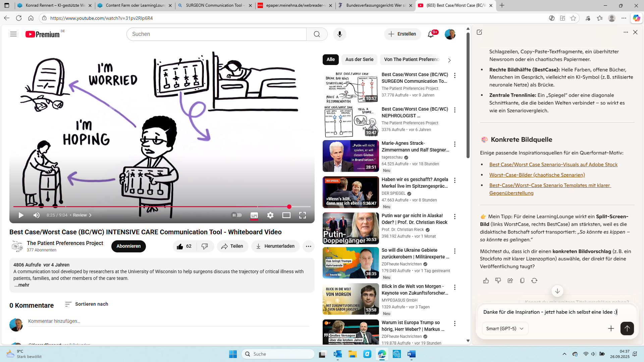Open video player settings gear
644x362 pixels.
pos(270,215)
